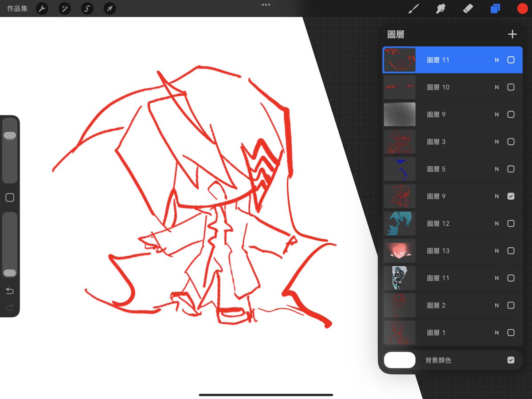
Task: Tap the 圖層 3 sketch thumbnail
Action: coord(399,142)
